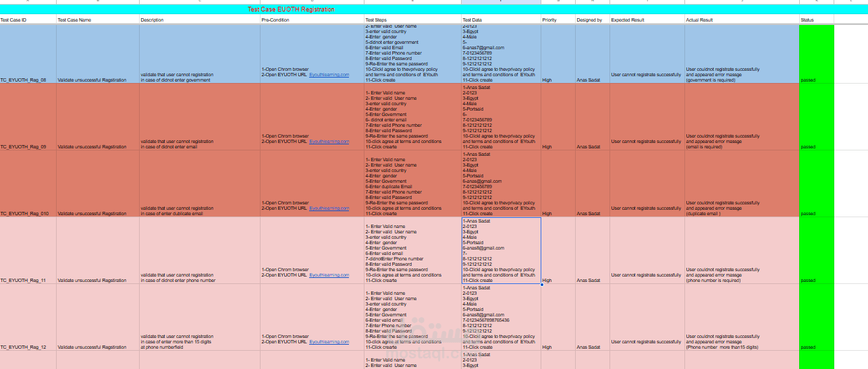Select "Anas Sadat" designer cell in Reg_010 row

coord(592,184)
